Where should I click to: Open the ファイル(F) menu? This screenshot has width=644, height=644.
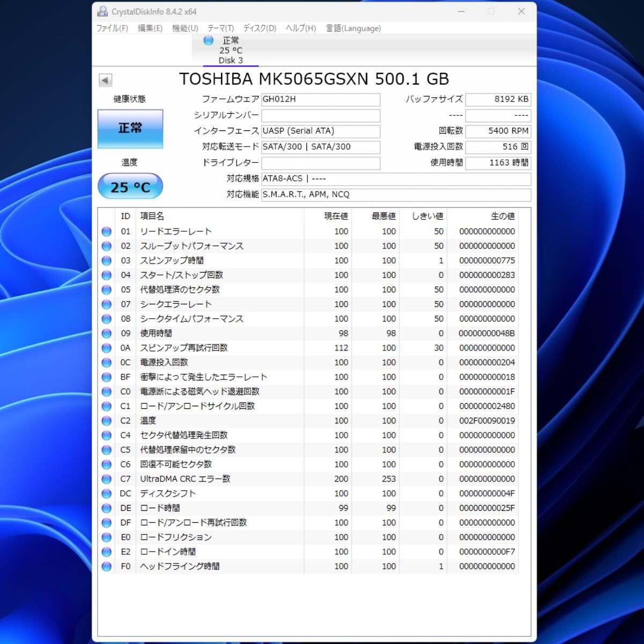pyautogui.click(x=112, y=28)
